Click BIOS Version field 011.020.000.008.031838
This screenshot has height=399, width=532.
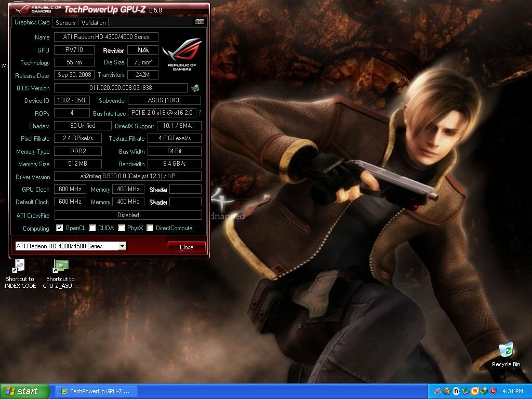point(121,87)
